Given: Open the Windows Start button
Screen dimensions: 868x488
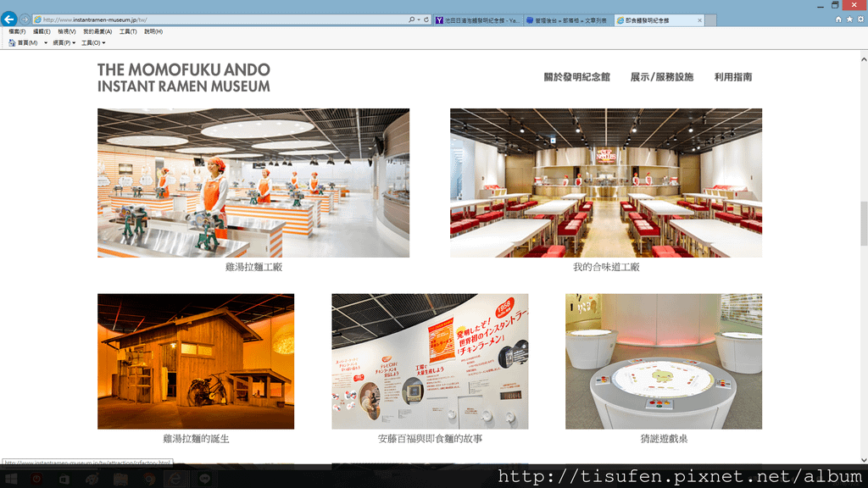Looking at the screenshot, I should click(x=11, y=479).
